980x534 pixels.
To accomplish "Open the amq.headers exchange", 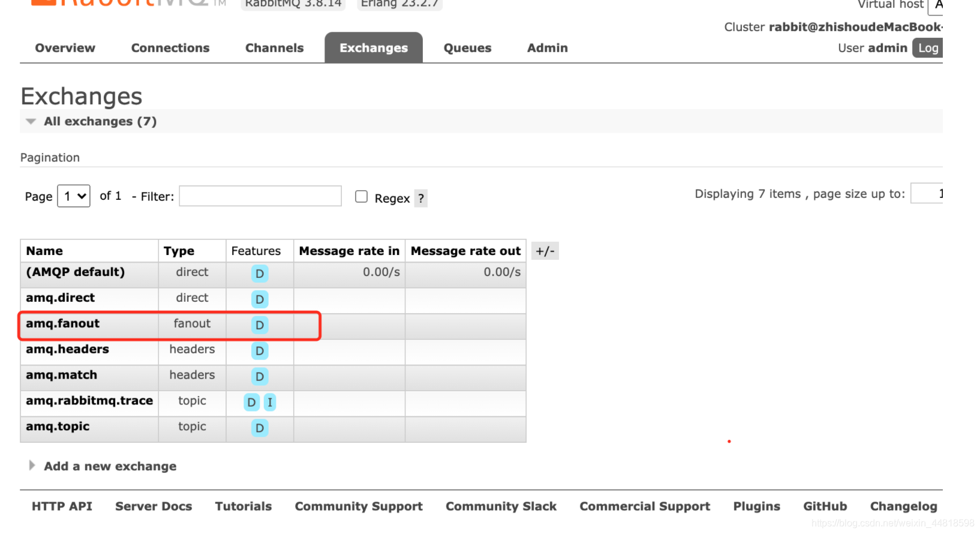I will coord(67,349).
